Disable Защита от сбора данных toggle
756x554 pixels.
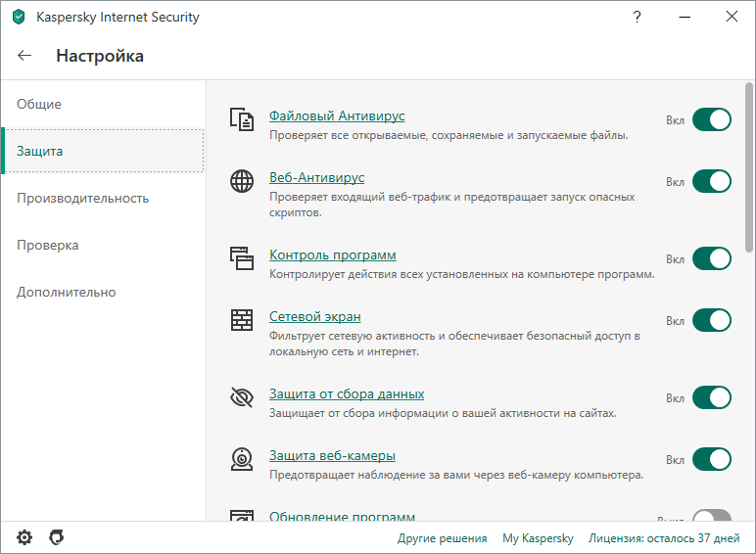712,397
